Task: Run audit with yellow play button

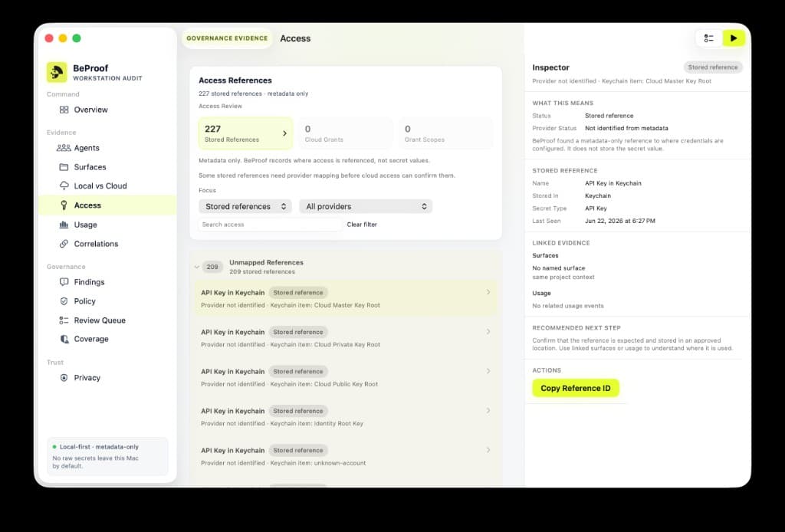Action: [734, 38]
